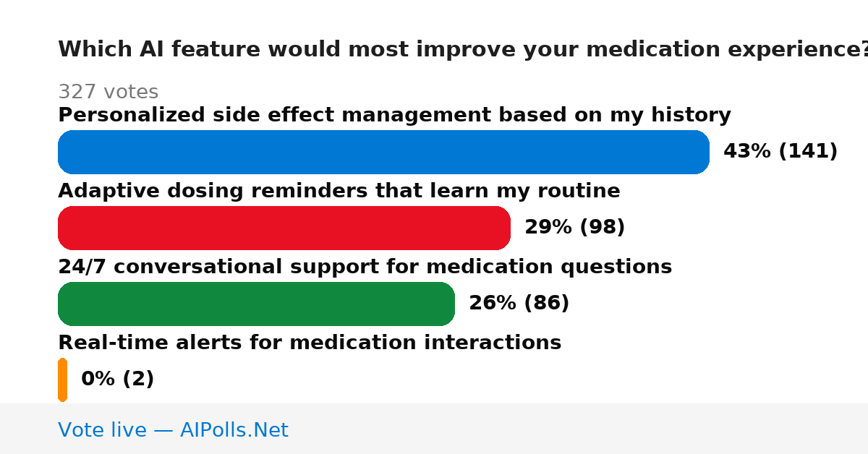The image size is (868, 454).
Task: Click the blue side effect management bar
Action: (383, 152)
